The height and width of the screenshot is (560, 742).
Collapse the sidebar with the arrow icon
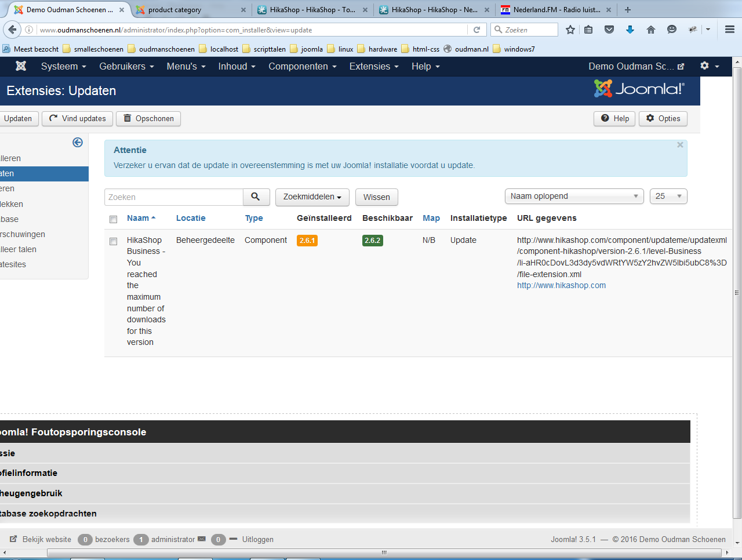[x=78, y=143]
